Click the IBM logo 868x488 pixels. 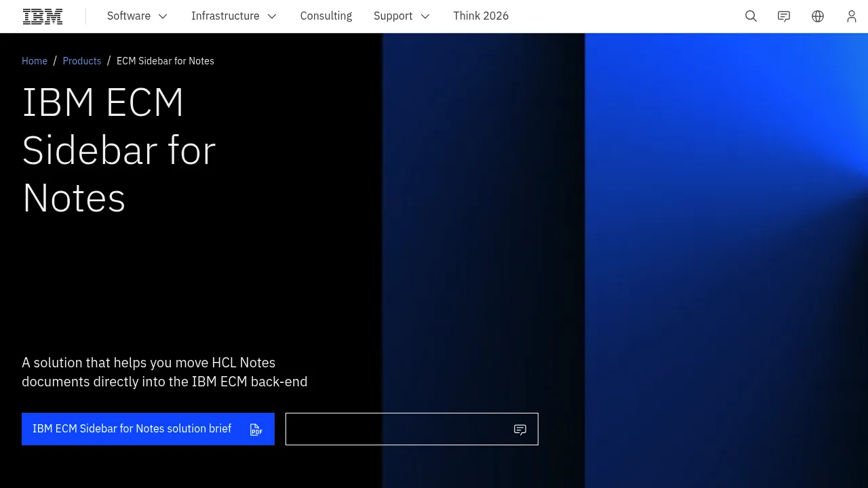(x=43, y=16)
